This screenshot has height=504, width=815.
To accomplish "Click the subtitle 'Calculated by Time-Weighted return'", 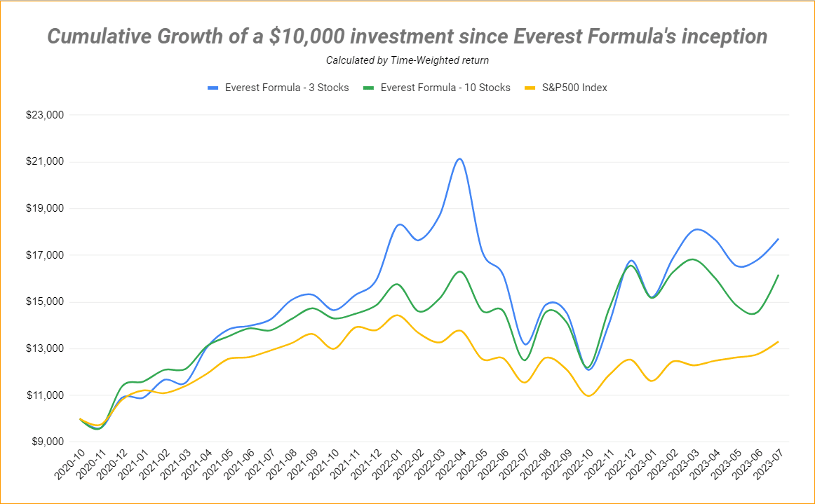I will pos(407,60).
